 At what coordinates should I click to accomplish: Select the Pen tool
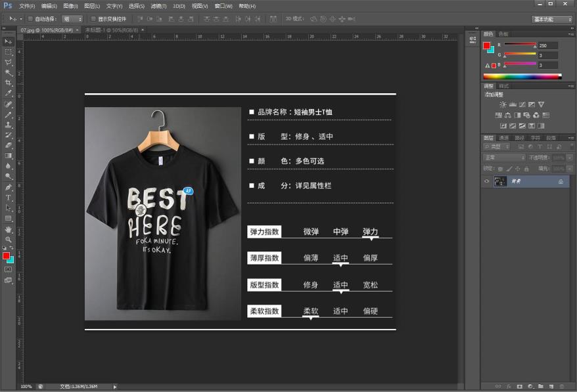click(8, 187)
